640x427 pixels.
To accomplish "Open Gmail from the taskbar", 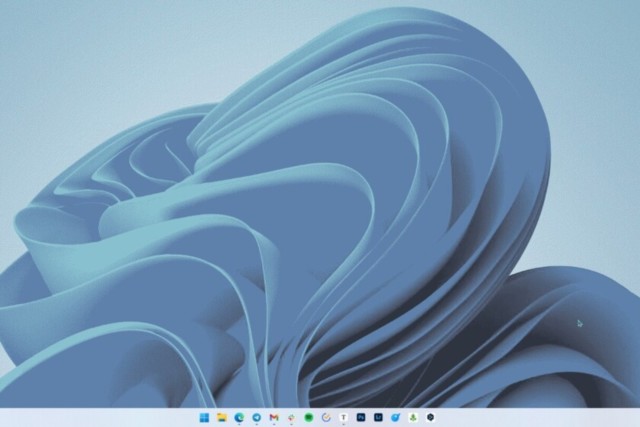I will (274, 417).
